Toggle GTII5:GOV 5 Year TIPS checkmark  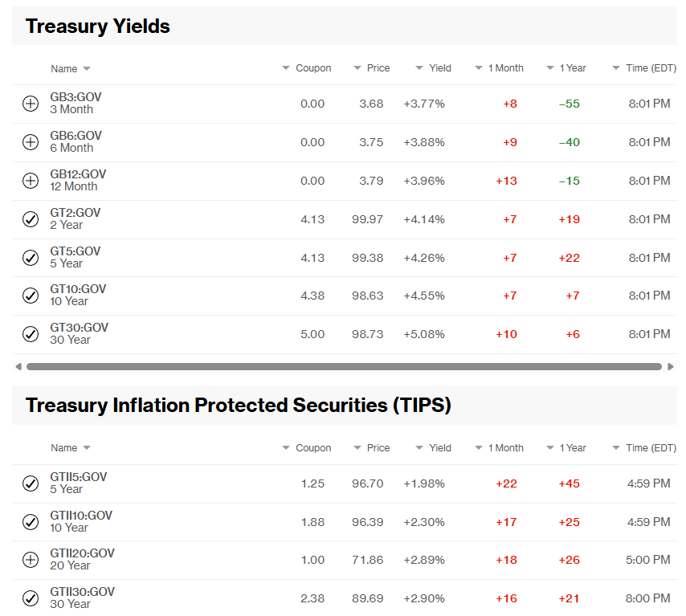click(x=31, y=483)
